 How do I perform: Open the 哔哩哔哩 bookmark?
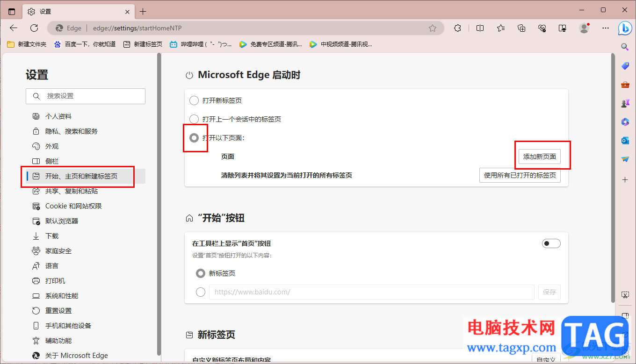(201, 44)
